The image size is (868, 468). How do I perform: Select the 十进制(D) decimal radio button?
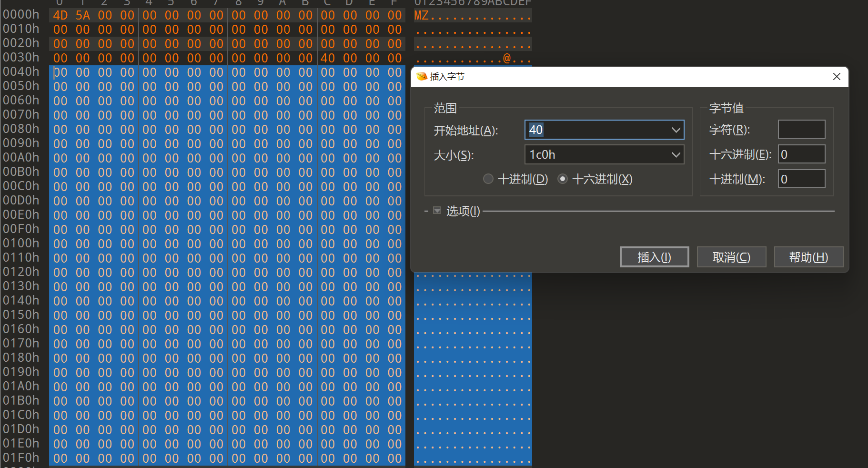click(488, 179)
